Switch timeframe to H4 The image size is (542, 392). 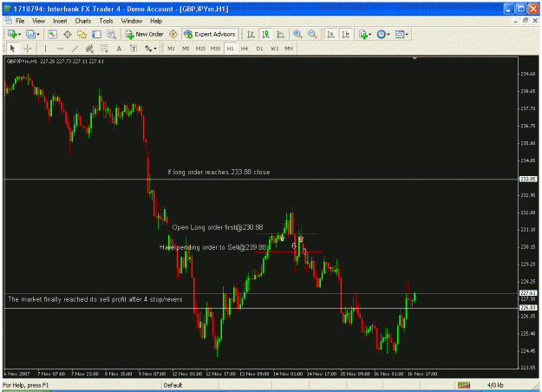[x=245, y=49]
